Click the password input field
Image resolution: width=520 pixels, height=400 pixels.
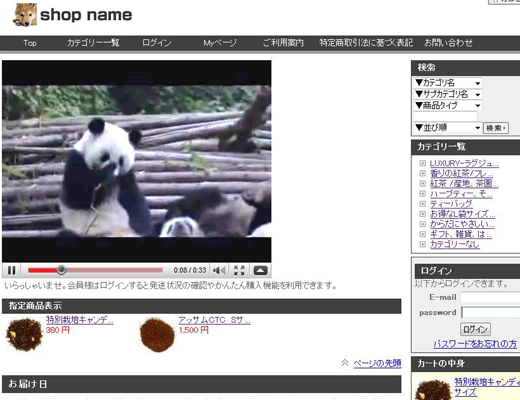point(490,313)
